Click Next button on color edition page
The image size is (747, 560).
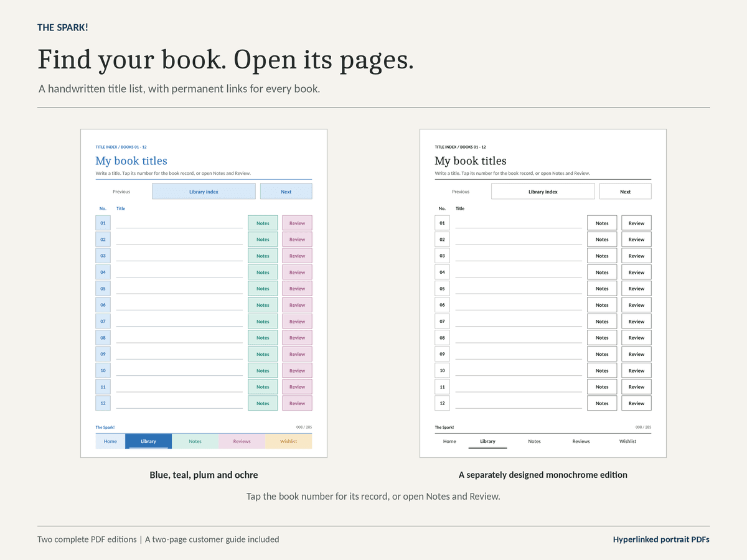[286, 192]
